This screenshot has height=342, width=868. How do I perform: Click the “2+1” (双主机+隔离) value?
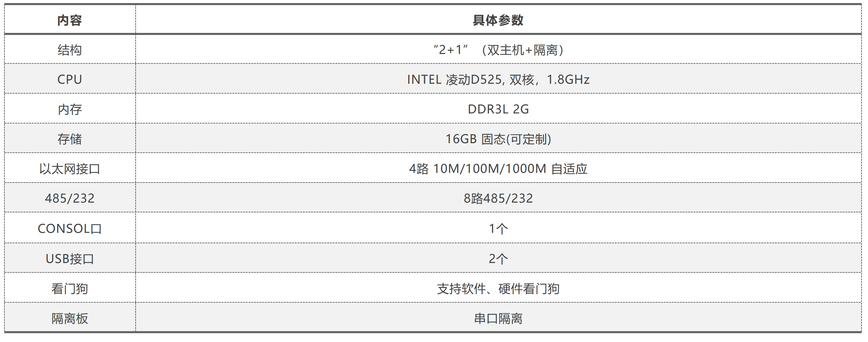[x=498, y=50]
